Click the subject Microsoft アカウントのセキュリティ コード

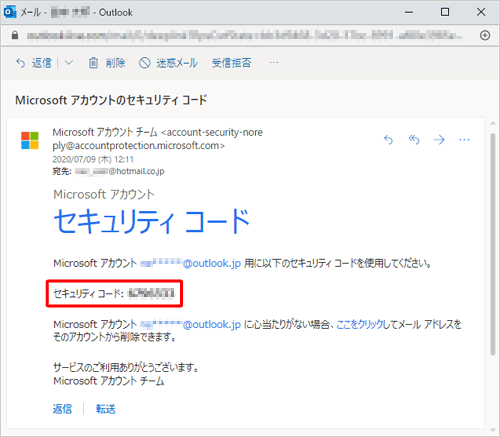tap(111, 100)
